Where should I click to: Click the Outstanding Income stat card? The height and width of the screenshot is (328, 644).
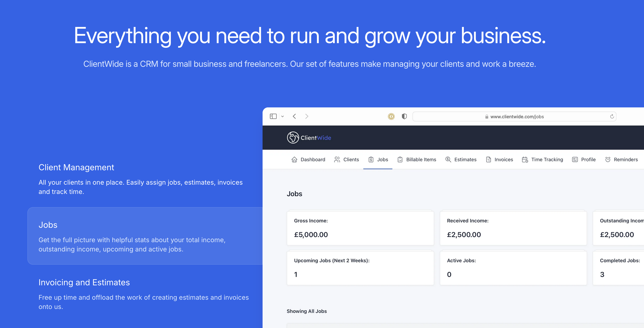coord(618,228)
